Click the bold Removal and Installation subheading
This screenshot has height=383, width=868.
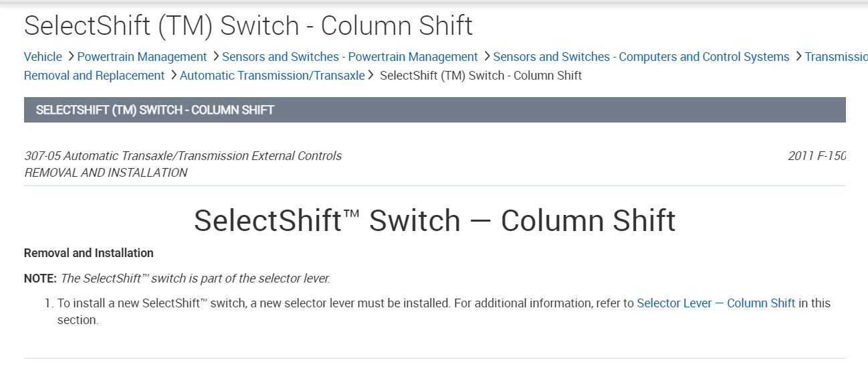coord(89,253)
